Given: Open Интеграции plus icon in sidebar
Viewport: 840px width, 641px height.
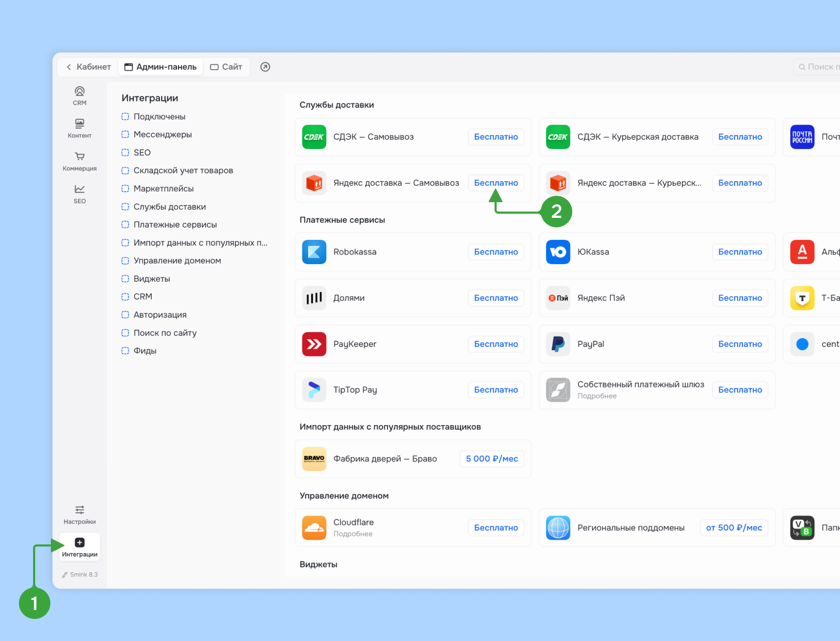Looking at the screenshot, I should pos(80,548).
